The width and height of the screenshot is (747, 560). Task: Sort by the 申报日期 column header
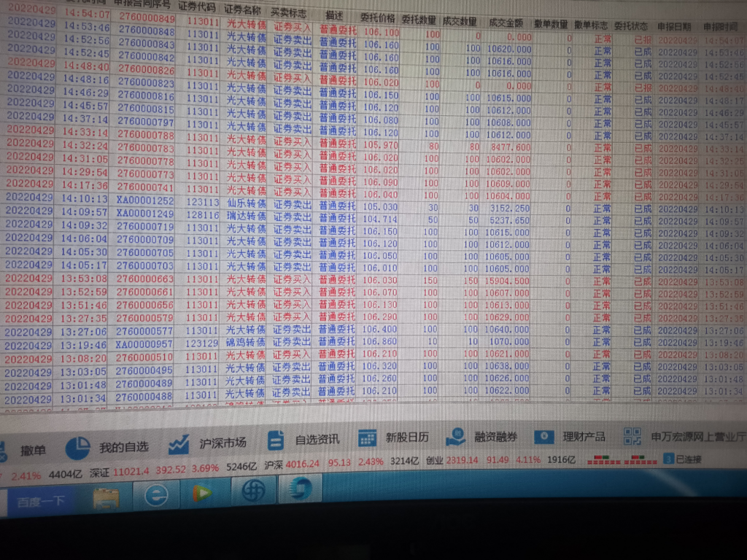[673, 27]
